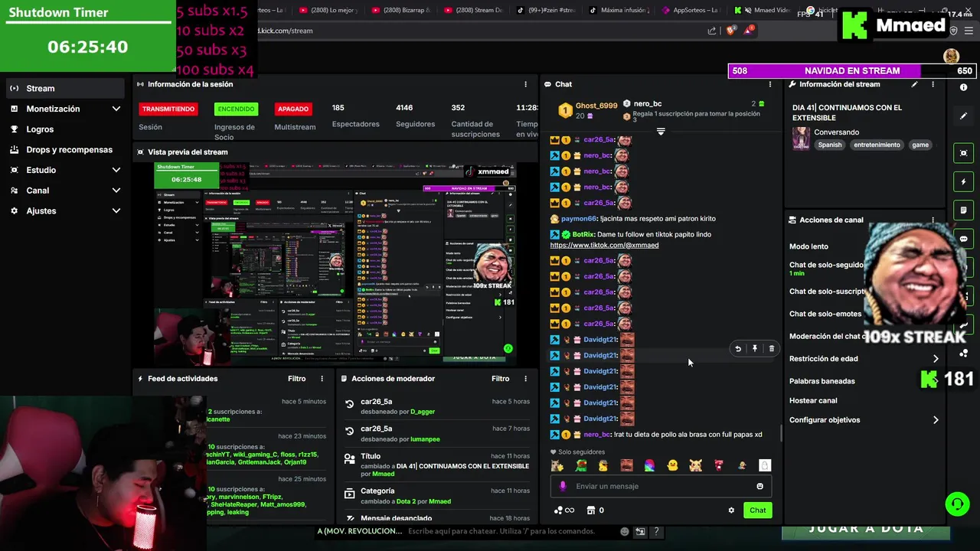The image size is (980, 551).
Task: Open the shop icon beside 0
Action: (x=591, y=510)
